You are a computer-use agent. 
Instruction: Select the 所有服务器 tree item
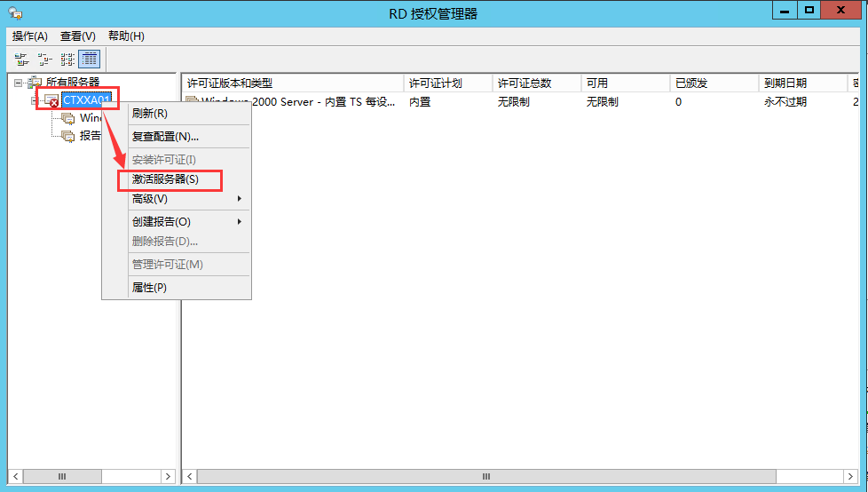(x=73, y=83)
